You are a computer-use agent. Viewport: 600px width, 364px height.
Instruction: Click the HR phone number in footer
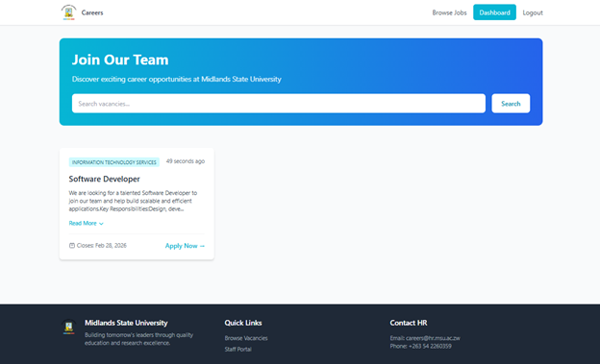(430, 346)
